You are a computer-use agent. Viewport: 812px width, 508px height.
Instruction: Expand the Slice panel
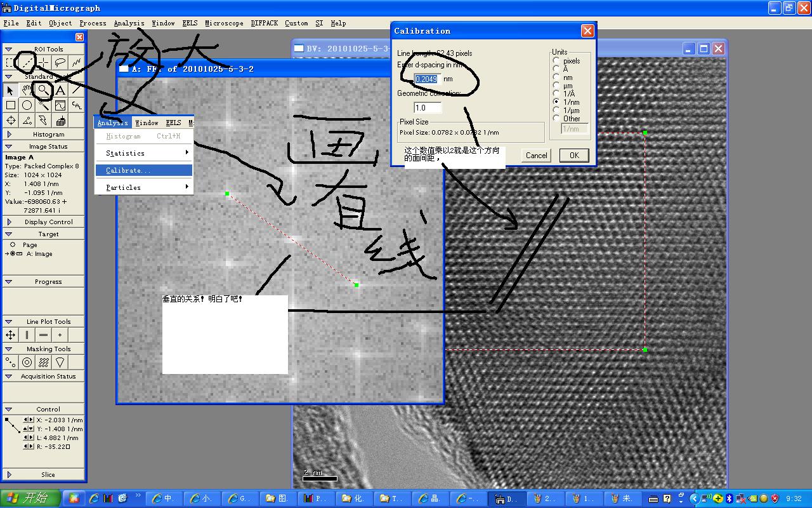click(9, 474)
